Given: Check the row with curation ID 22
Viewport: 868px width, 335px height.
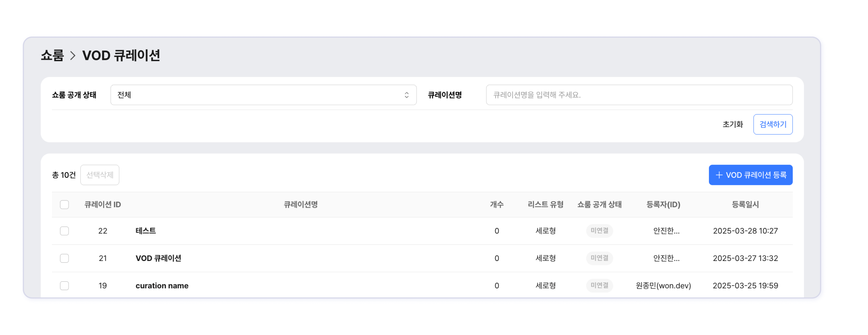Looking at the screenshot, I should (x=64, y=231).
